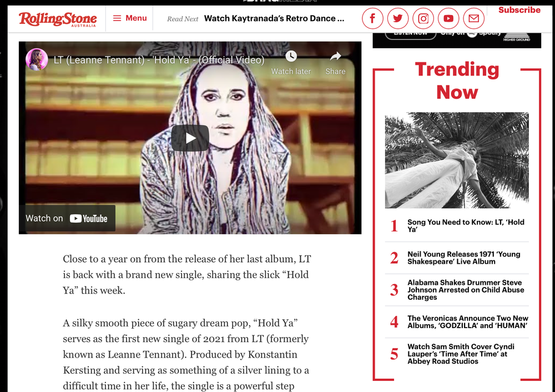Click the LT channel avatar in video
Image resolution: width=555 pixels, height=392 pixels.
click(x=37, y=59)
